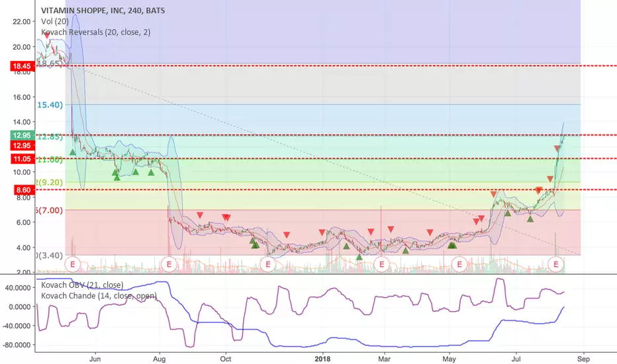Select the 40.0000 oscillator axis label

(x=18, y=288)
